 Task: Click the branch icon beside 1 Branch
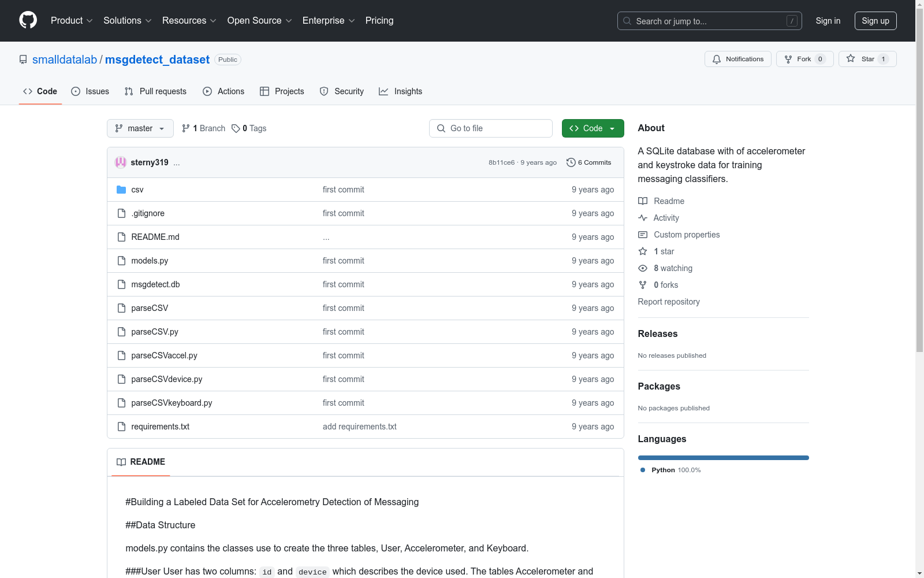coord(186,128)
